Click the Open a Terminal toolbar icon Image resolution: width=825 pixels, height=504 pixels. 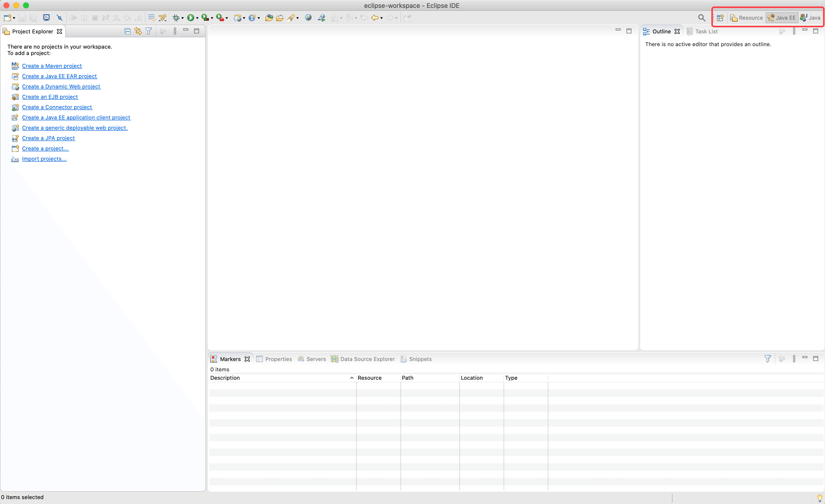click(47, 18)
